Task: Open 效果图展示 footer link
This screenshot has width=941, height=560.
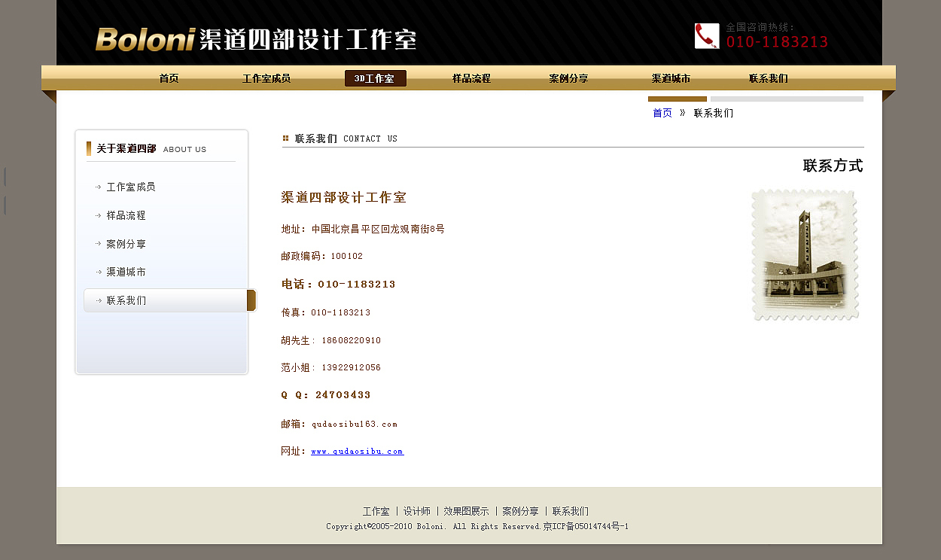Action: pos(466,511)
